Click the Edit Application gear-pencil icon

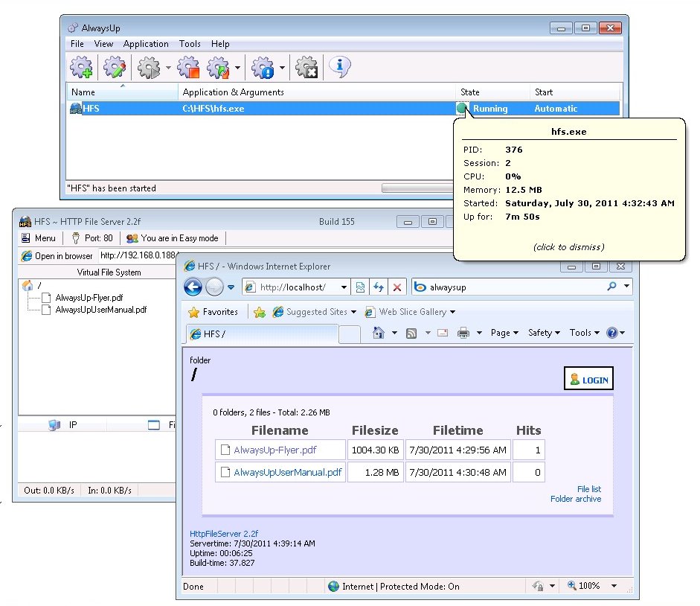tap(115, 67)
